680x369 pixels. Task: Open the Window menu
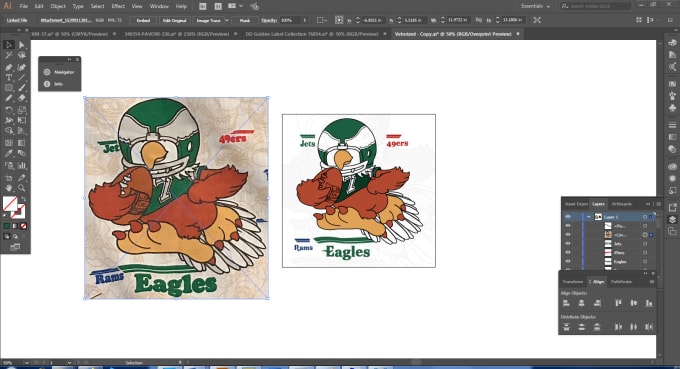pyautogui.click(x=159, y=6)
